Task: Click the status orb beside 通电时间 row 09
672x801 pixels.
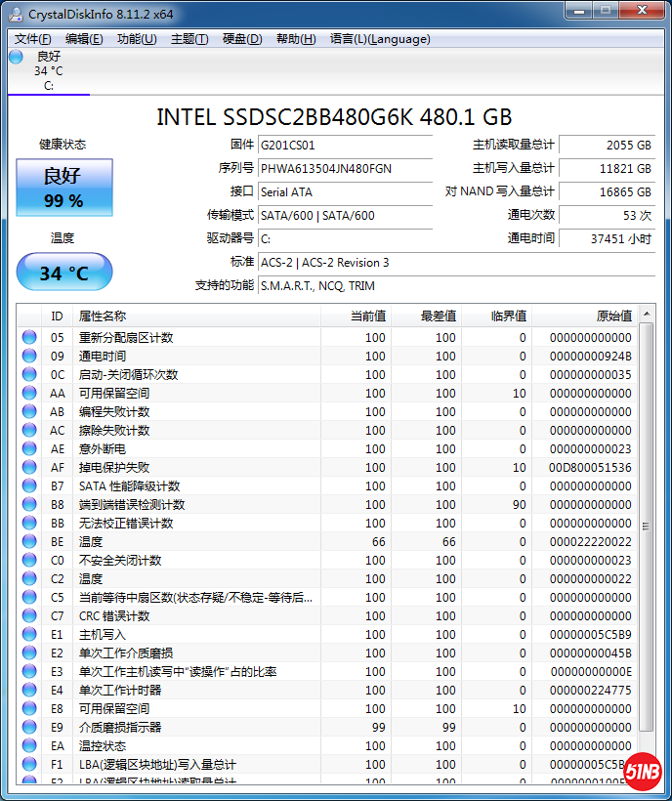Action: coord(29,357)
